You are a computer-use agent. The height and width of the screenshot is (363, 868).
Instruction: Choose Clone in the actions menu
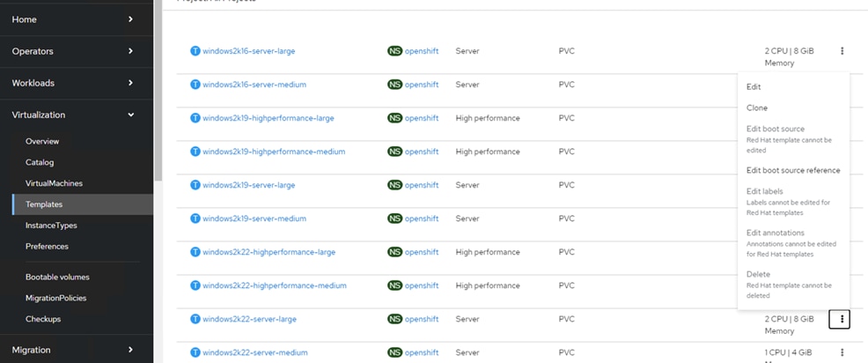coord(756,107)
